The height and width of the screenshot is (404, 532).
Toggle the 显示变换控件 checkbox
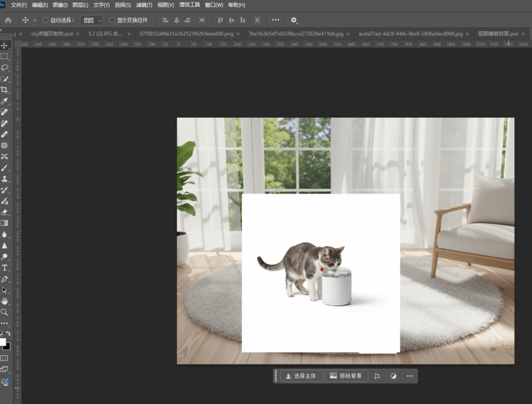click(112, 20)
